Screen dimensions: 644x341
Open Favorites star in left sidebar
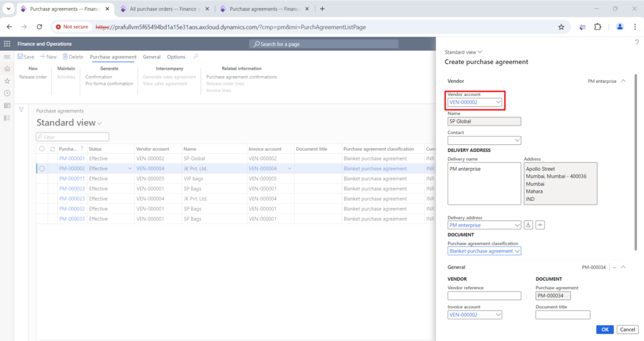click(x=7, y=81)
